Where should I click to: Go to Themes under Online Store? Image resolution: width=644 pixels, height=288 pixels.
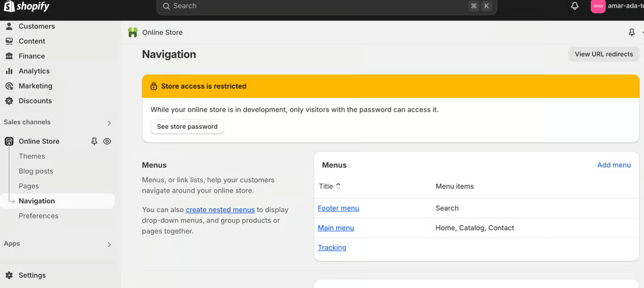[32, 156]
